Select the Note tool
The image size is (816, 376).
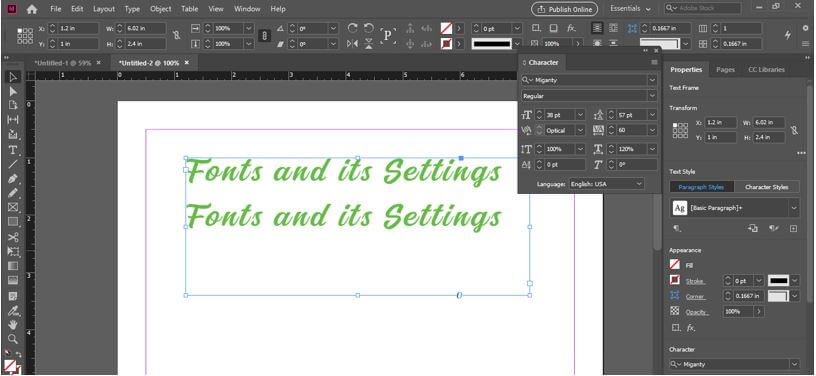[13, 296]
